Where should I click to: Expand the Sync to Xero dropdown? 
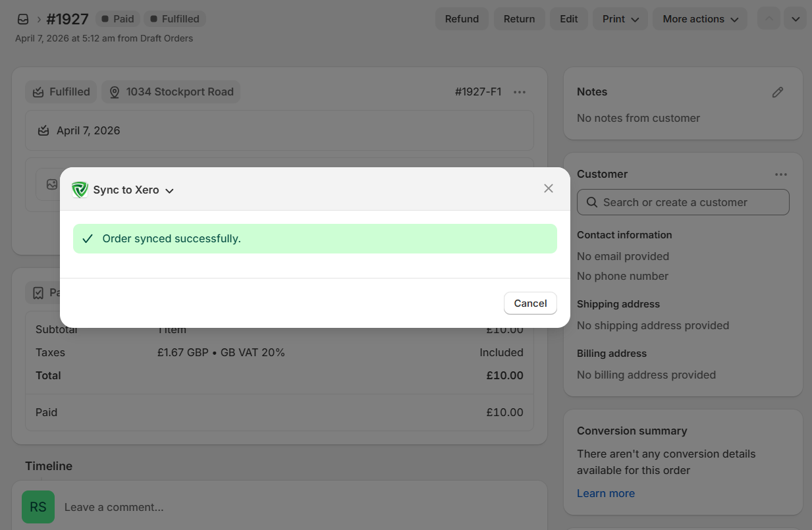pyautogui.click(x=169, y=190)
